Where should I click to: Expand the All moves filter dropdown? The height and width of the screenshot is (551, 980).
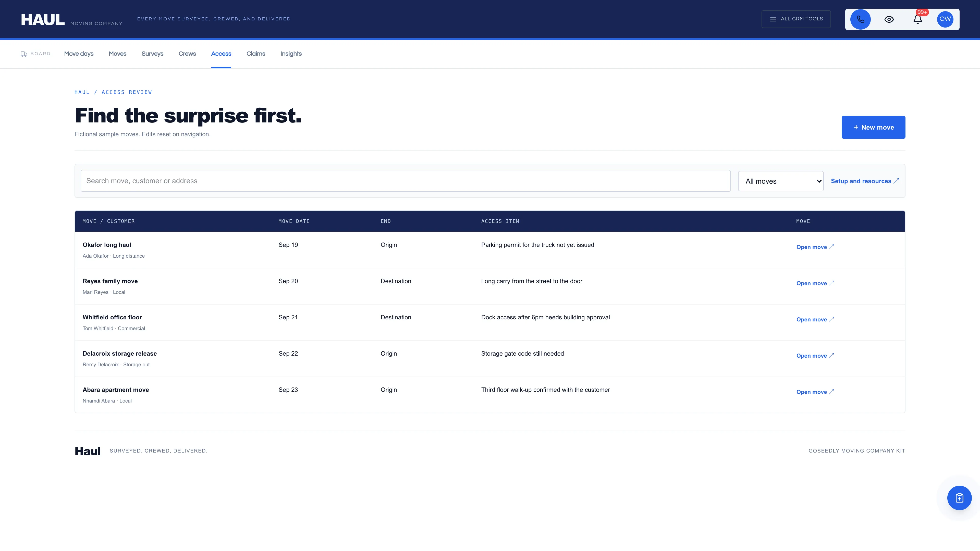[x=781, y=181]
